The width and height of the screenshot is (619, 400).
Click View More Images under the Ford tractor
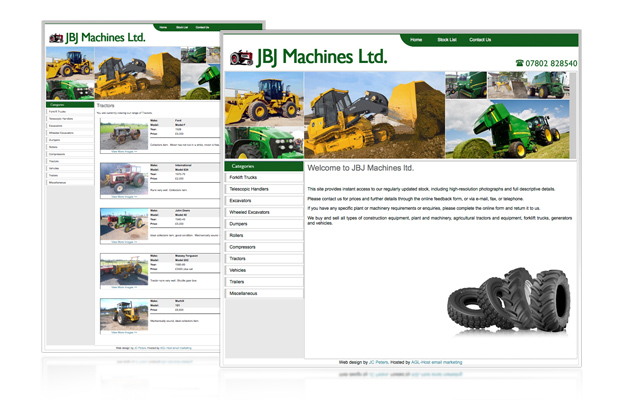[x=124, y=152]
